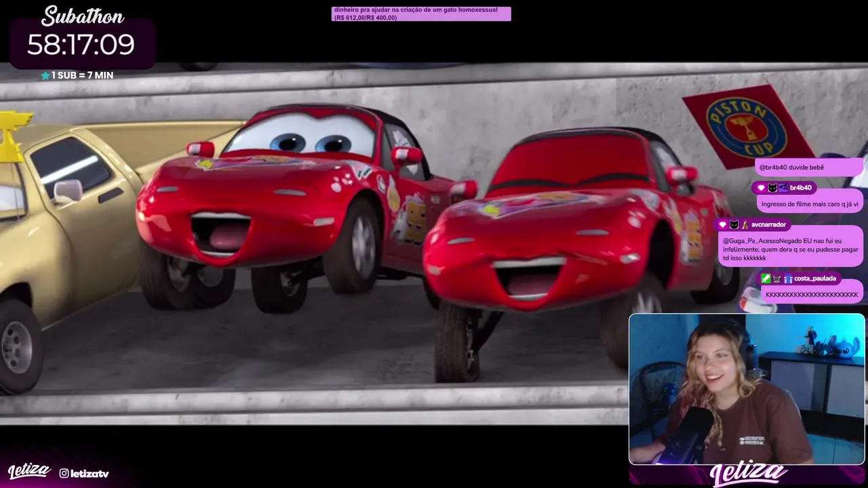This screenshot has width=868, height=488.
Task: Click the '1 SUB = 7 MIN' label
Action: pos(82,75)
